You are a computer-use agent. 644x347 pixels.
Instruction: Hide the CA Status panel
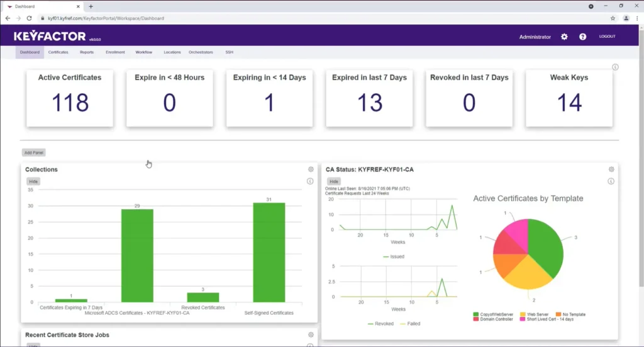[x=334, y=181]
